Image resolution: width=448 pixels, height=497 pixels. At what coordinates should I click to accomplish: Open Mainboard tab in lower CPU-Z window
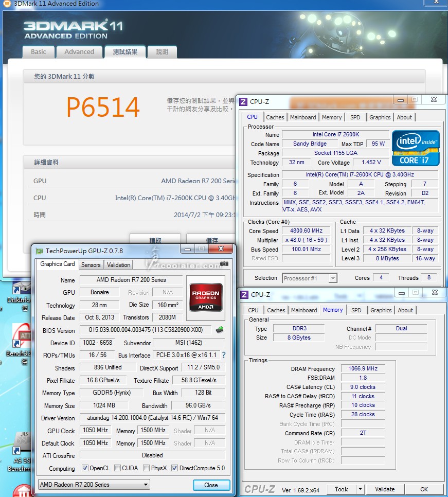pyautogui.click(x=304, y=311)
